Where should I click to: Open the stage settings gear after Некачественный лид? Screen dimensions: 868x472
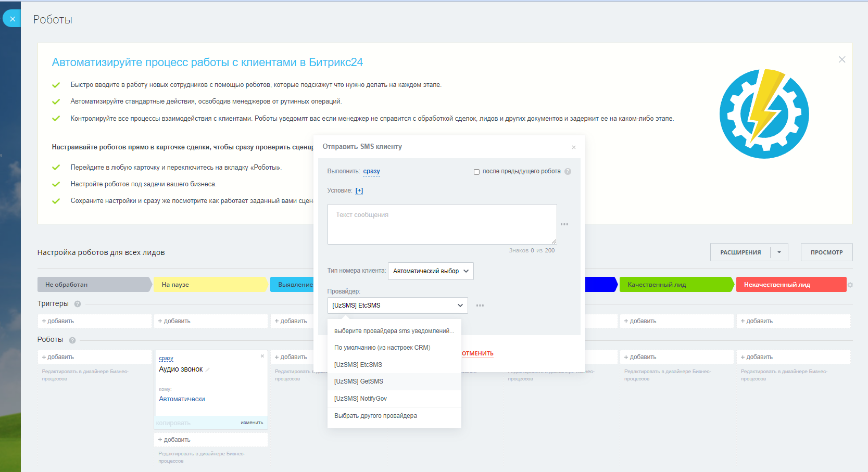pyautogui.click(x=850, y=285)
